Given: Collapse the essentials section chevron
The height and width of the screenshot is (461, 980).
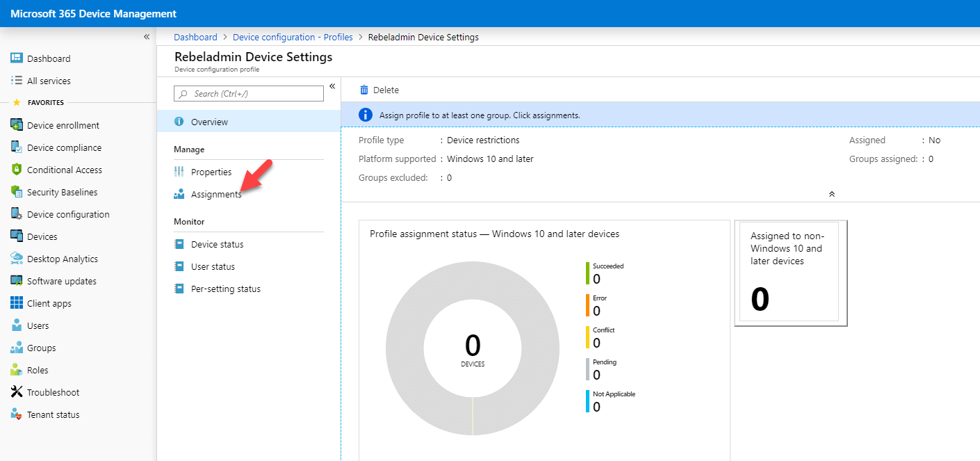Looking at the screenshot, I should coord(831,194).
